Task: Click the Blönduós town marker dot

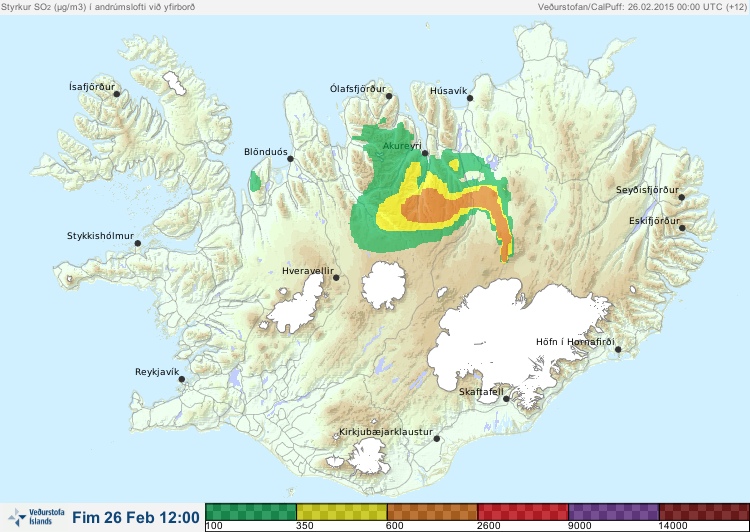Action: click(x=290, y=158)
